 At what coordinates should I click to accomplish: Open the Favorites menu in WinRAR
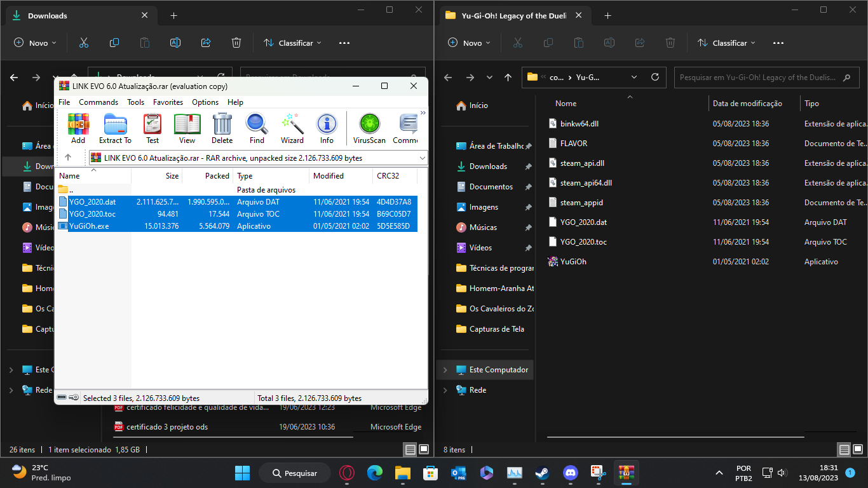(168, 102)
